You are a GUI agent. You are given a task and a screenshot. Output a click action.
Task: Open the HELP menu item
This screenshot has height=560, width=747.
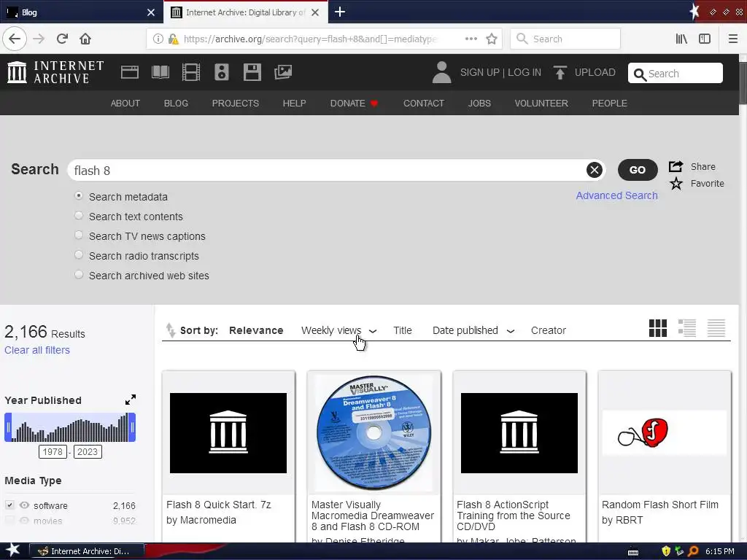click(x=295, y=104)
